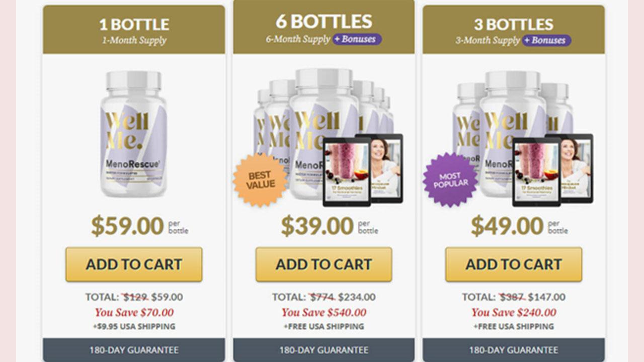
Task: Click Add to Cart for 6 bottles
Action: [x=324, y=264]
